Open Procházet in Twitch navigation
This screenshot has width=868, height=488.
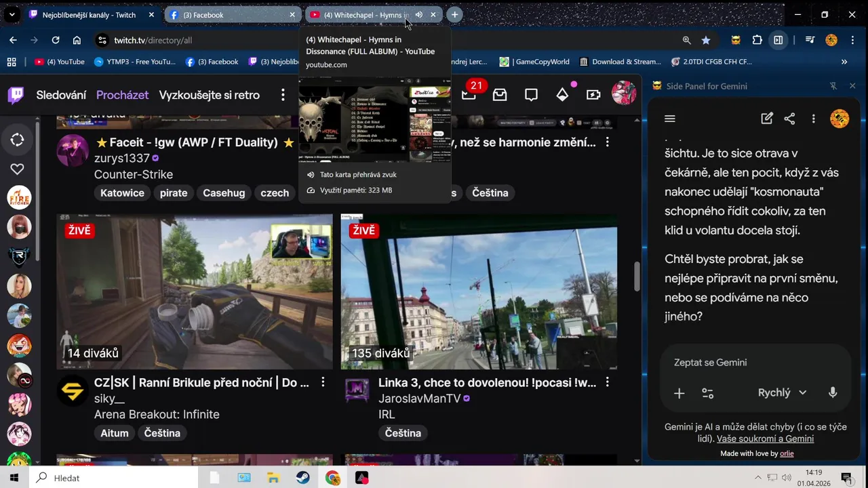122,95
